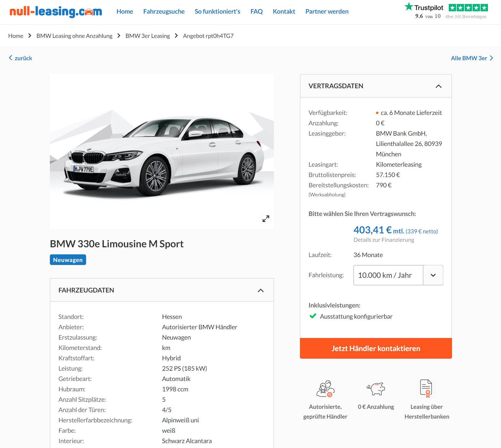The height and width of the screenshot is (448, 501).
Task: Click the BMW Bank GmbH address text
Action: point(409,144)
